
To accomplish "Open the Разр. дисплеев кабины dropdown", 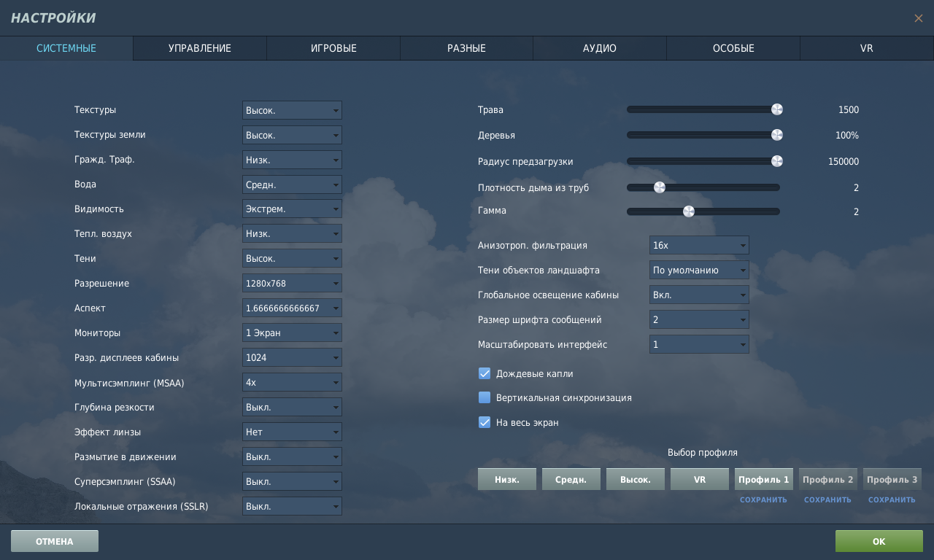I will [x=292, y=357].
